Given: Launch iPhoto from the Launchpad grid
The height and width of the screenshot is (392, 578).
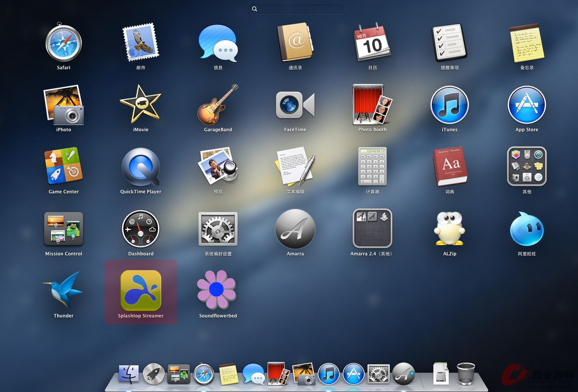Looking at the screenshot, I should pyautogui.click(x=64, y=105).
